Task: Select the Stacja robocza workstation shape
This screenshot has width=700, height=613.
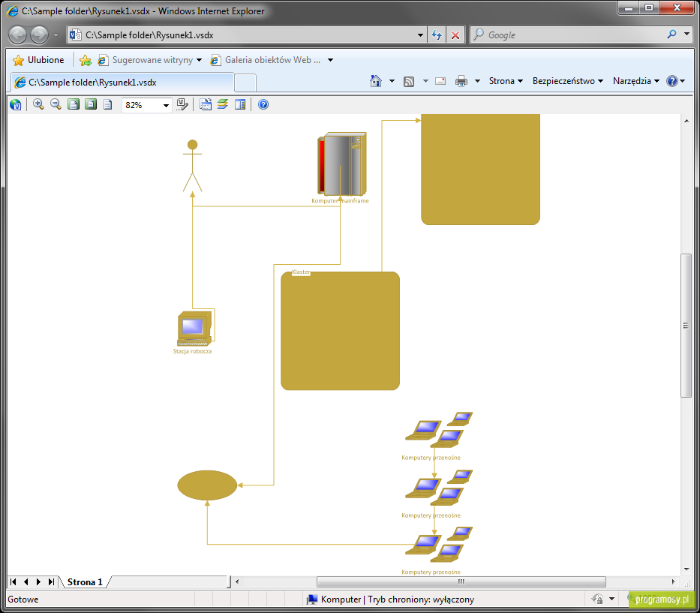Action: (x=194, y=329)
